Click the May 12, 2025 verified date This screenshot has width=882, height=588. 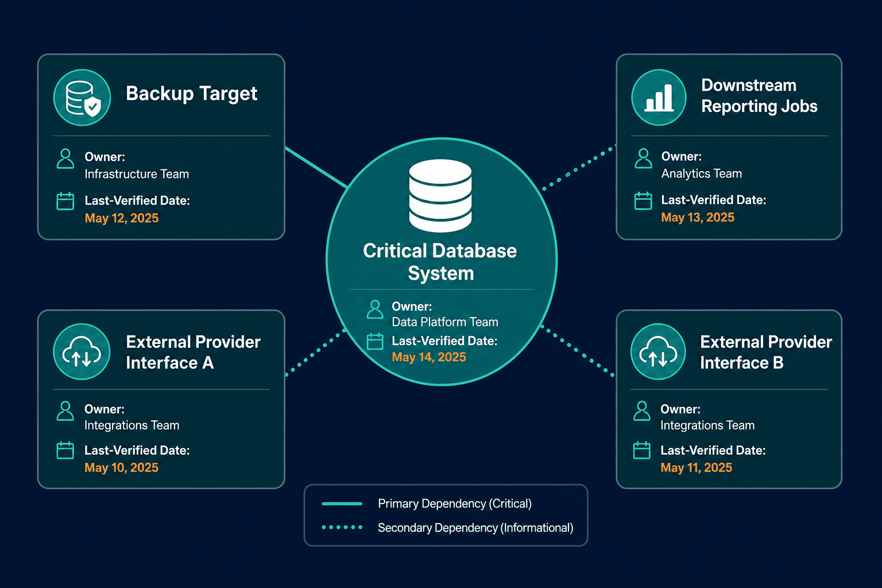pyautogui.click(x=122, y=218)
